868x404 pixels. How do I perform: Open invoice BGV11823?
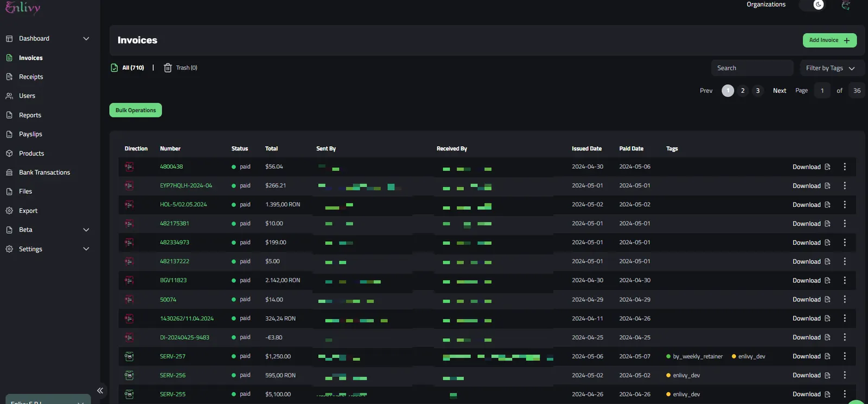point(173,280)
